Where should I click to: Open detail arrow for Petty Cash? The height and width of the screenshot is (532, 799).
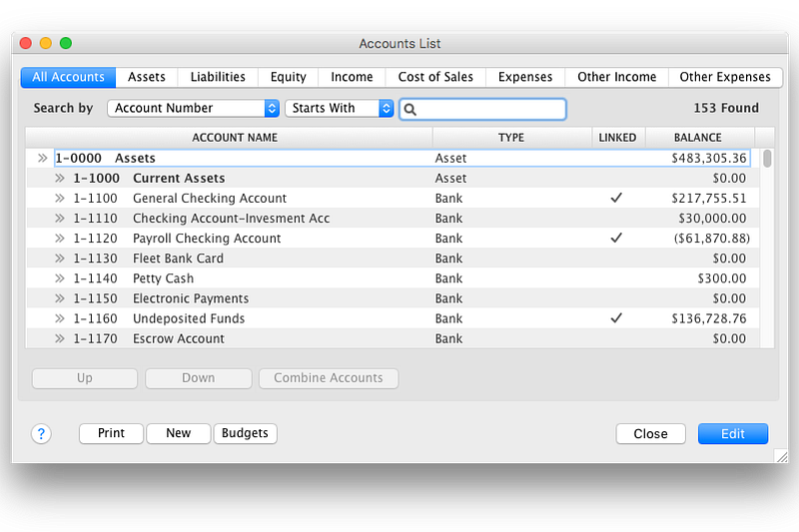coord(60,278)
